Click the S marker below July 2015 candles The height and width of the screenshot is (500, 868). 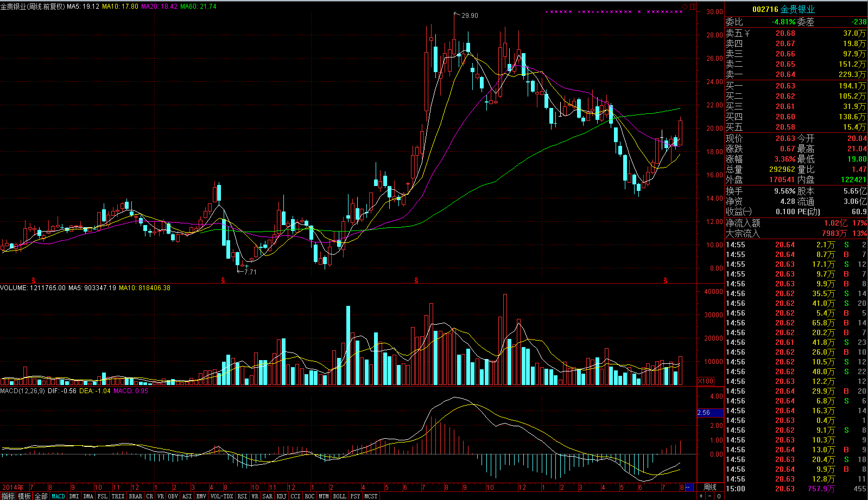point(416,280)
